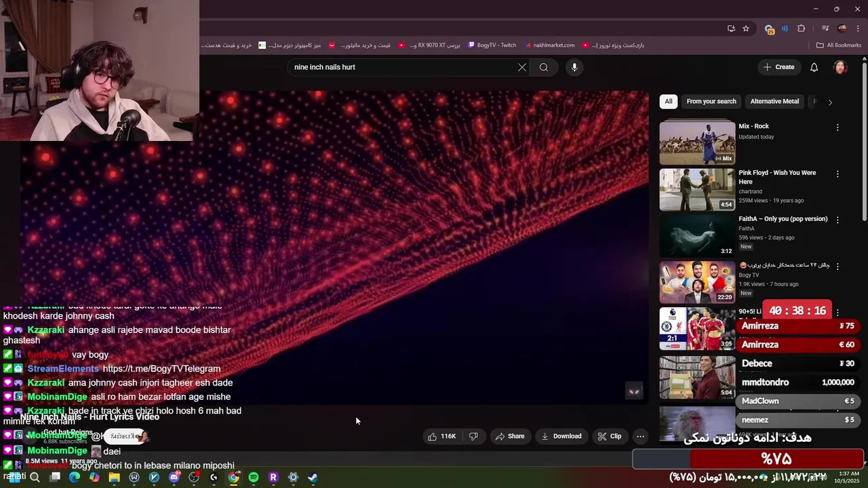The image size is (868, 488).
Task: Show more filter chips with right arrow
Action: click(x=830, y=102)
